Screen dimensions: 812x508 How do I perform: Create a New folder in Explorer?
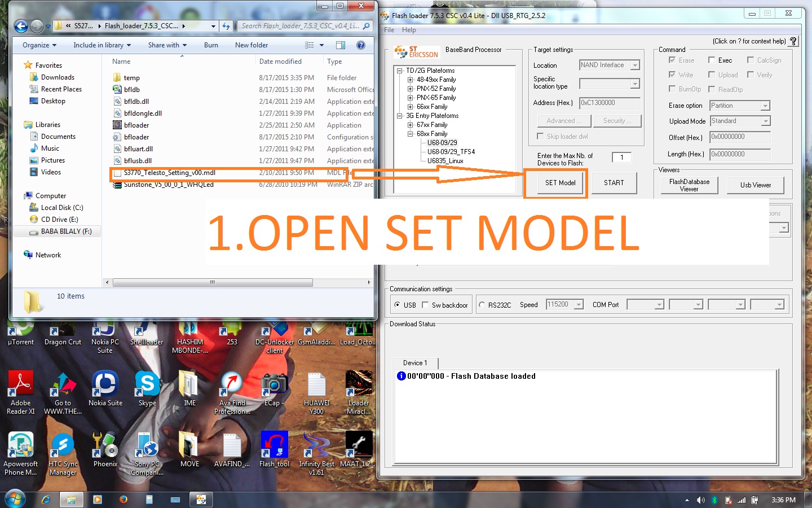click(x=251, y=45)
